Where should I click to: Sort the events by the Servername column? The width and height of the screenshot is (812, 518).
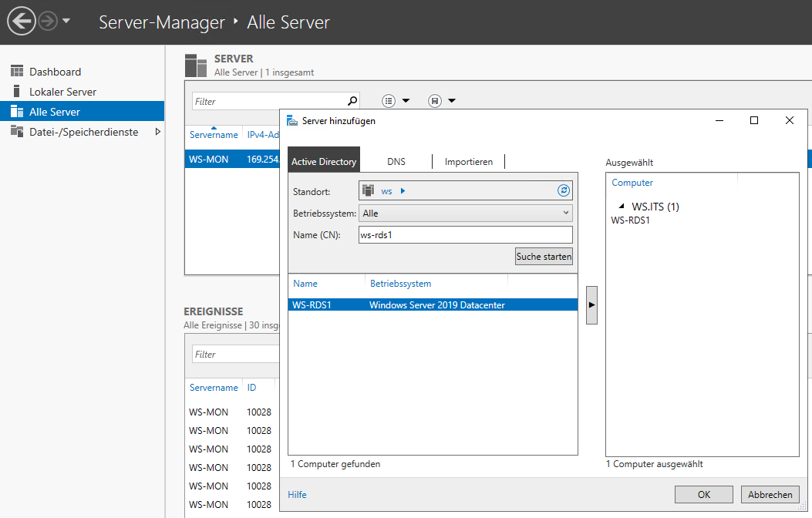pos(214,387)
